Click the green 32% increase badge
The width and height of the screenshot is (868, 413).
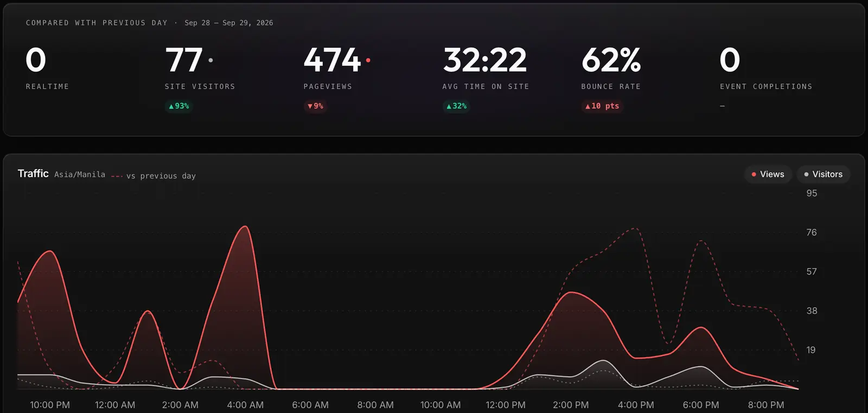pos(456,106)
